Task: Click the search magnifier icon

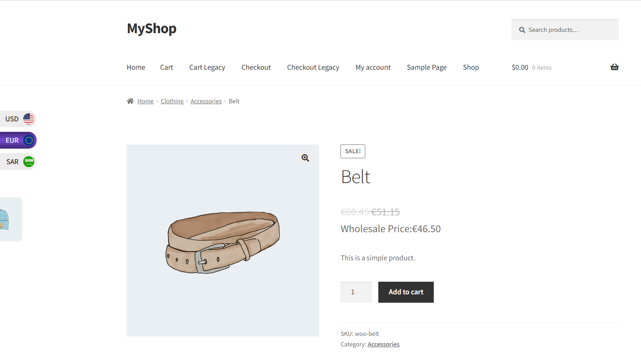Action: click(x=522, y=30)
